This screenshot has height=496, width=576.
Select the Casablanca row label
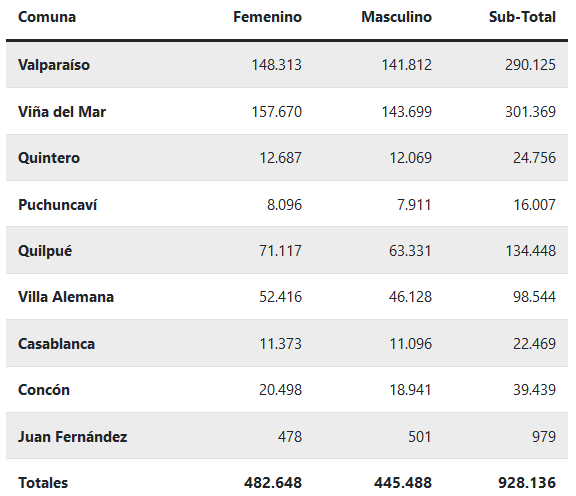click(x=56, y=344)
